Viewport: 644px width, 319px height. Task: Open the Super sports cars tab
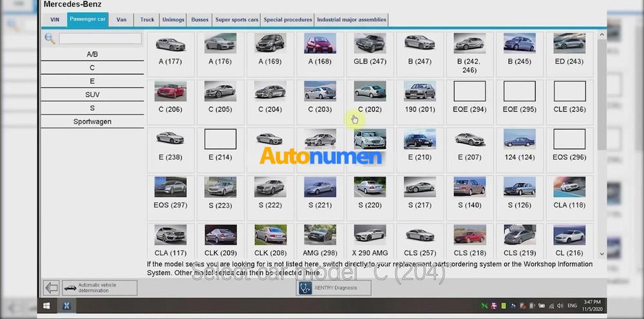click(237, 19)
